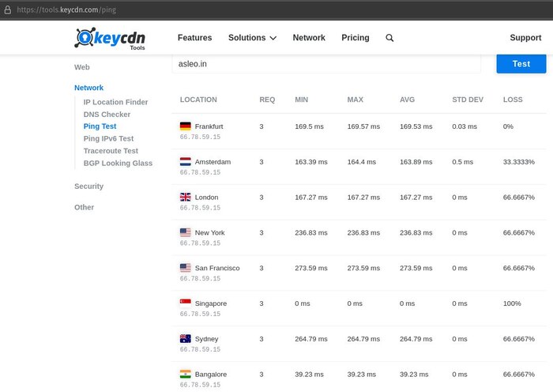Go to the Pricing page
553x392 pixels.
355,38
